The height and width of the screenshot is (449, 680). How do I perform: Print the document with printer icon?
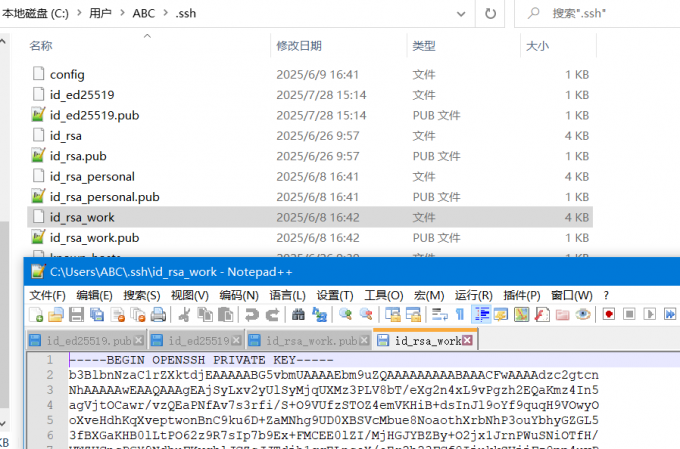(158, 315)
